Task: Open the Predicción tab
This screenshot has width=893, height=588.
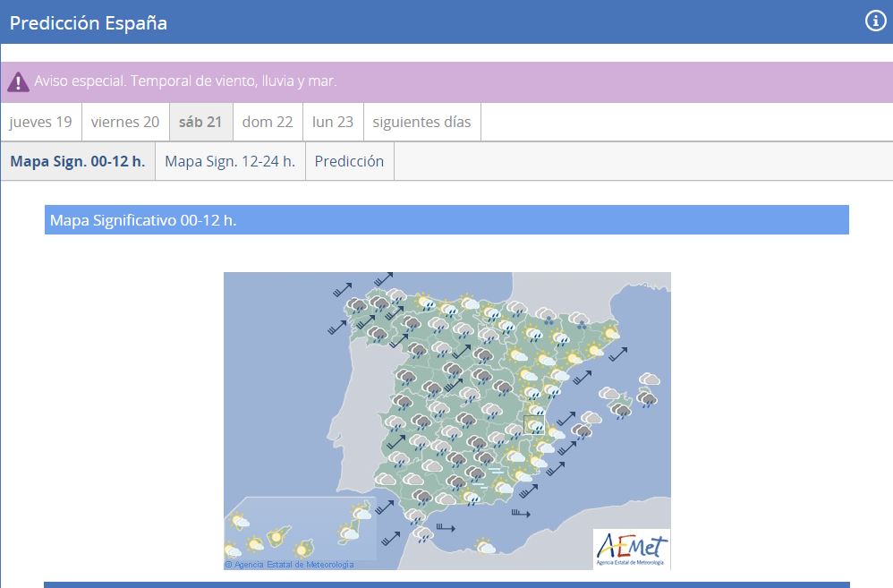Action: (x=349, y=162)
